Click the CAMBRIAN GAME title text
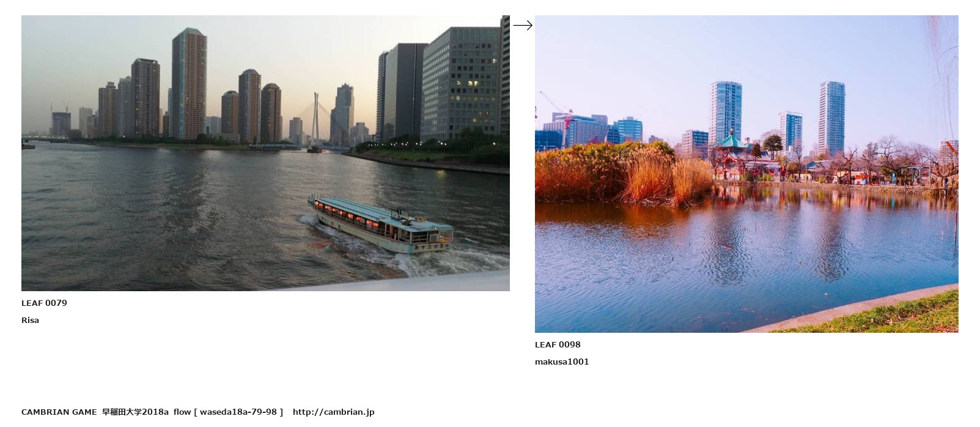This screenshot has width=980, height=427. [59, 412]
